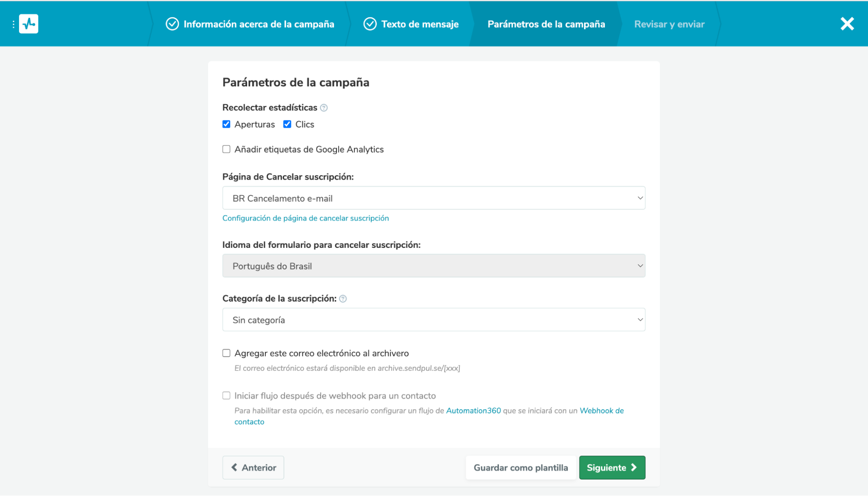Click the archive.sendpul.se hint text
The width and height of the screenshot is (868, 496).
347,368
